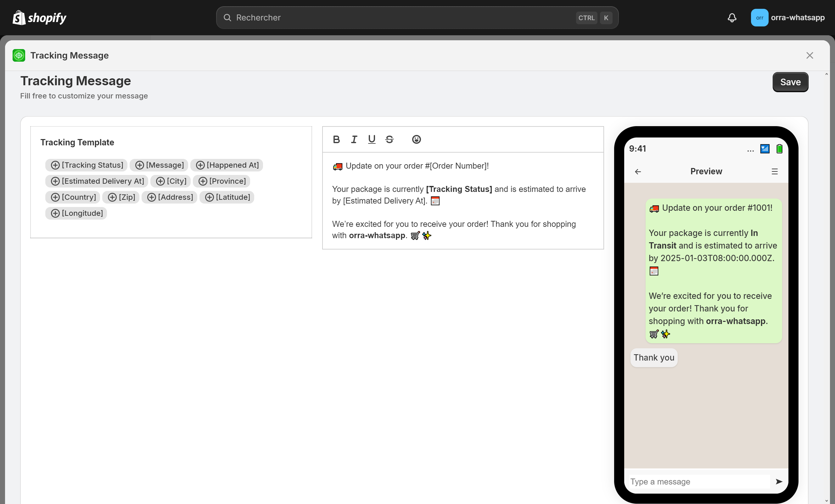Toggle italic formatting in the editor
Viewport: 835px width, 504px height.
click(x=354, y=139)
